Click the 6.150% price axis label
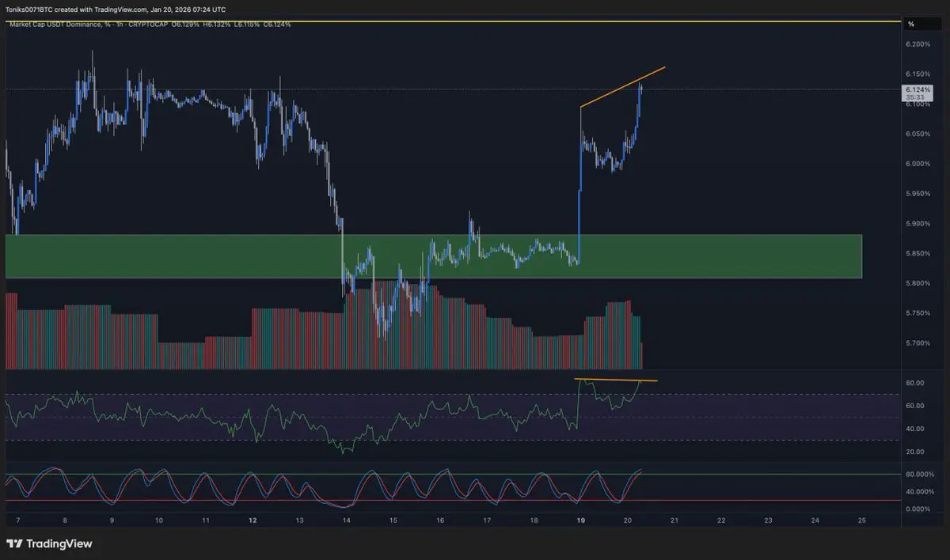950x560 pixels. [x=918, y=74]
